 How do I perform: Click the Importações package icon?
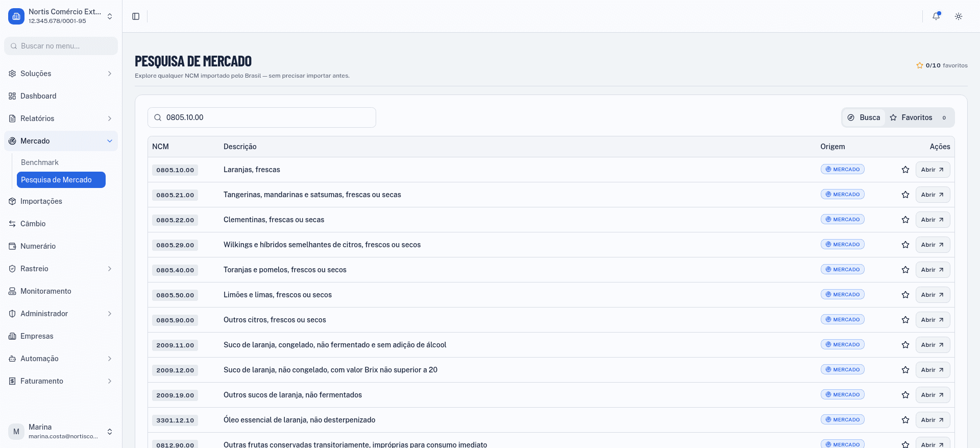[x=12, y=201]
